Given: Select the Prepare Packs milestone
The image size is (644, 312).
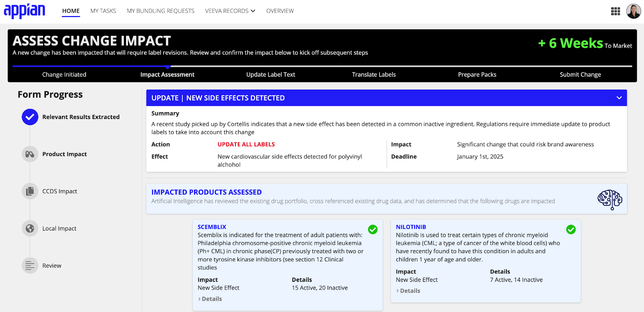Looking at the screenshot, I should [x=477, y=74].
